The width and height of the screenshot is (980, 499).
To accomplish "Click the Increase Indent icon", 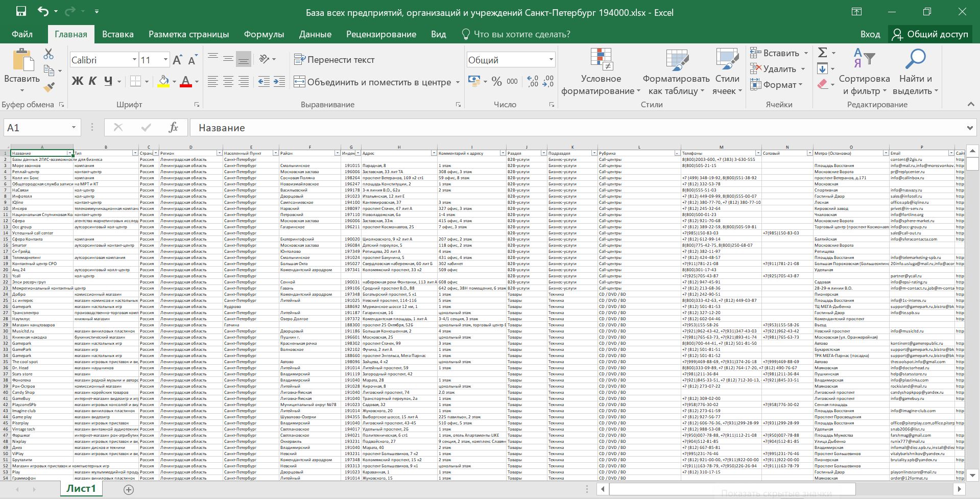I will pyautogui.click(x=279, y=82).
